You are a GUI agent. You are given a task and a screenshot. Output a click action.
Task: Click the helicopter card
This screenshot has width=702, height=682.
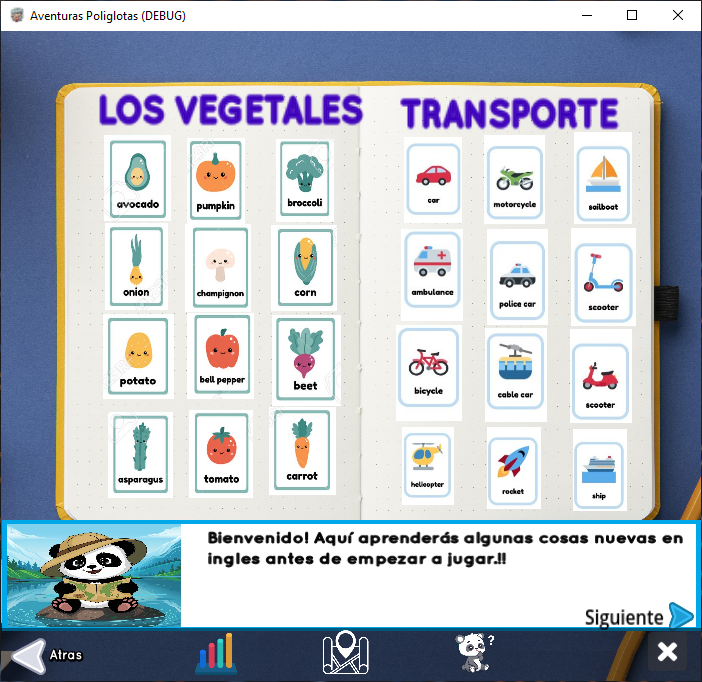(x=427, y=466)
